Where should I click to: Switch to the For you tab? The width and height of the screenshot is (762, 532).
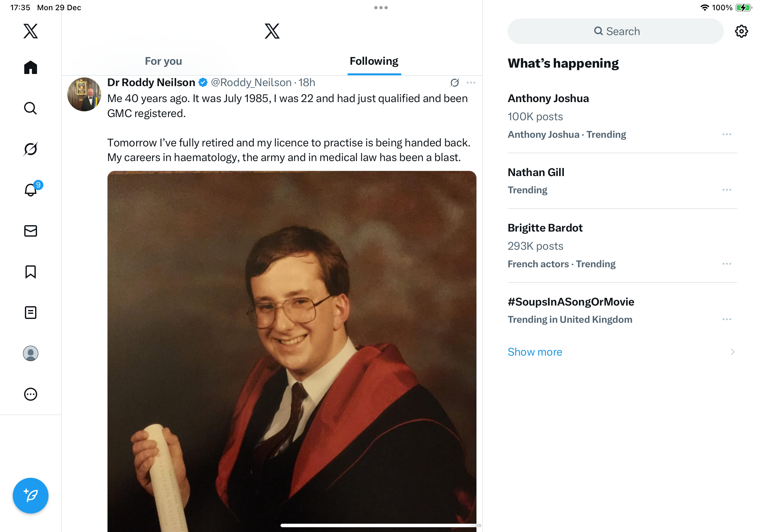tap(163, 61)
